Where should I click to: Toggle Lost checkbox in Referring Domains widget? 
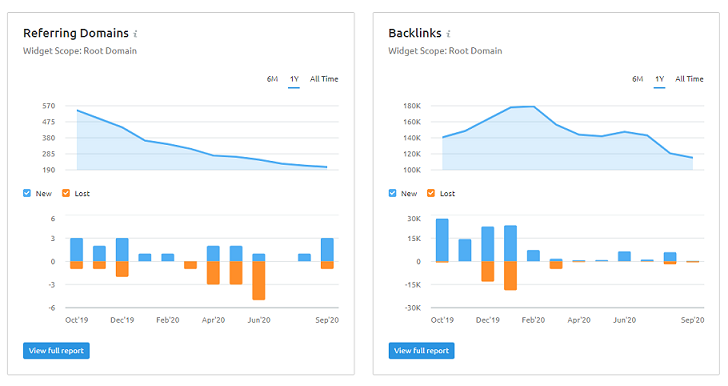coord(66,193)
